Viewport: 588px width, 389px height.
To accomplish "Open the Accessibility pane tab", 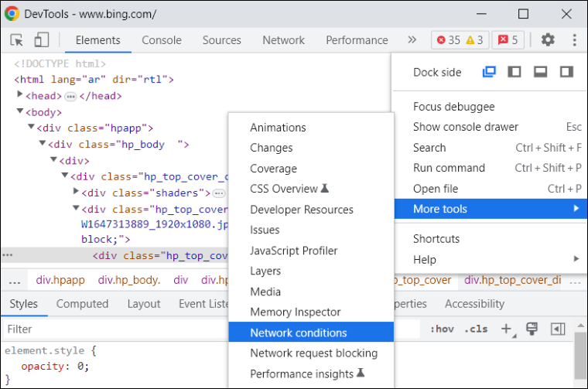I will pos(474,304).
